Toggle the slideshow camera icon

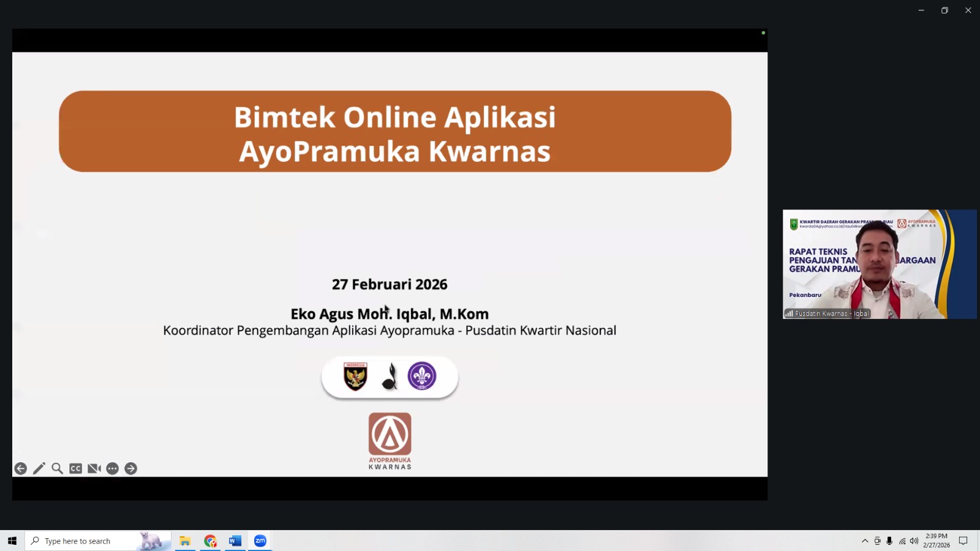(94, 468)
